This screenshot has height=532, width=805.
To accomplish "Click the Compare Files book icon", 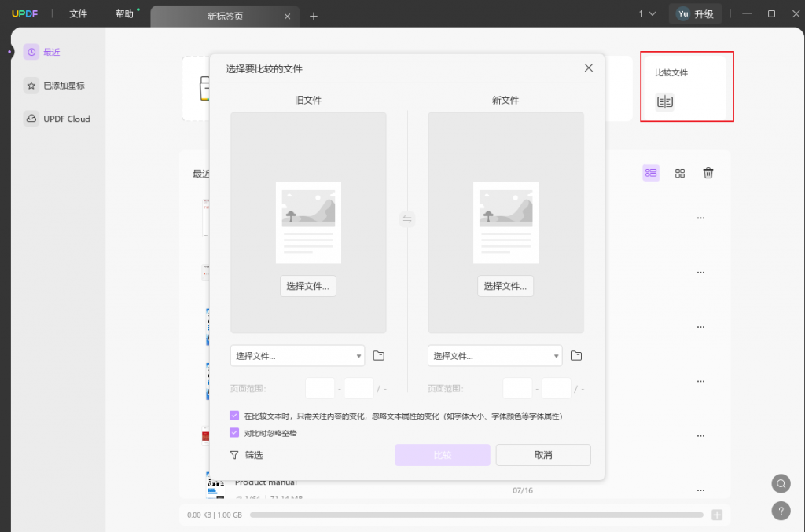I will (x=665, y=101).
